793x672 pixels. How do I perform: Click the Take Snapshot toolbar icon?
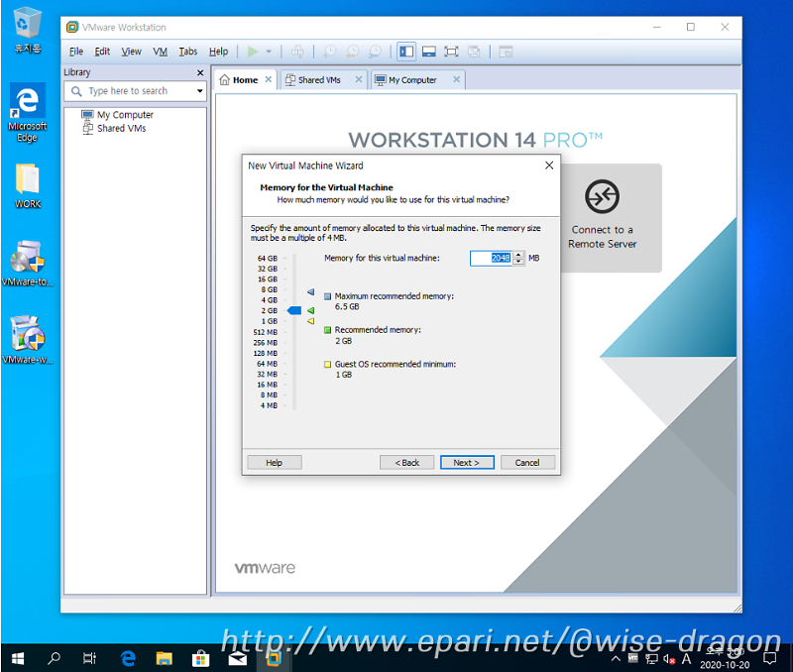coord(330,52)
